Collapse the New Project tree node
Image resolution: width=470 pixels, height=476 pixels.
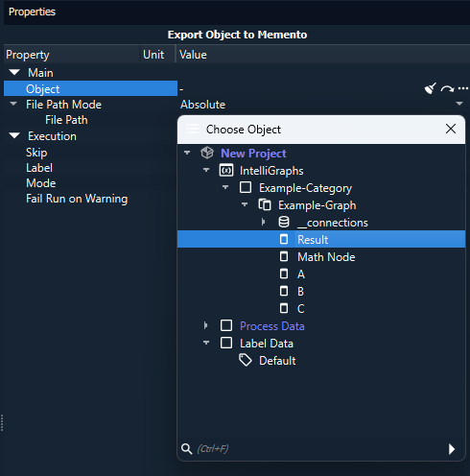pyautogui.click(x=187, y=153)
